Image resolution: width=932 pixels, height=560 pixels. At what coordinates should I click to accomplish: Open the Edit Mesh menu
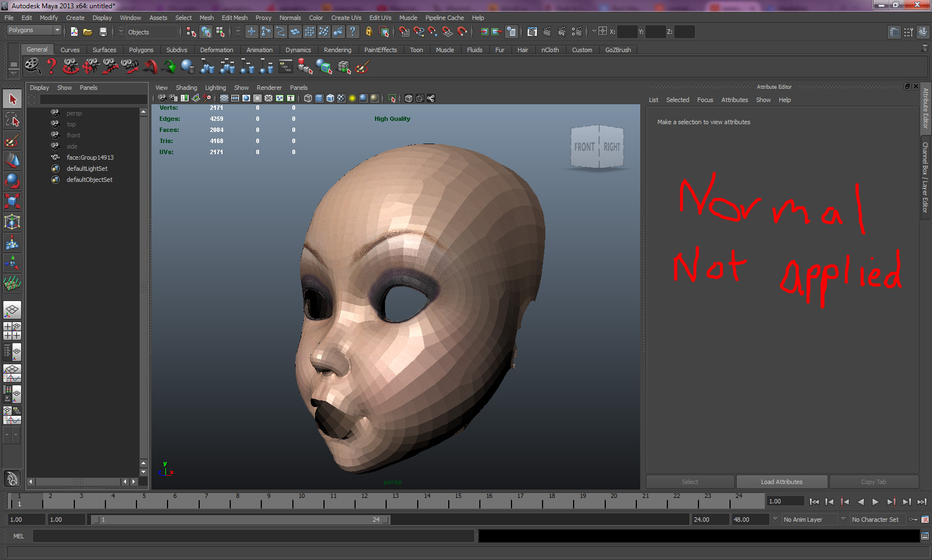point(235,18)
